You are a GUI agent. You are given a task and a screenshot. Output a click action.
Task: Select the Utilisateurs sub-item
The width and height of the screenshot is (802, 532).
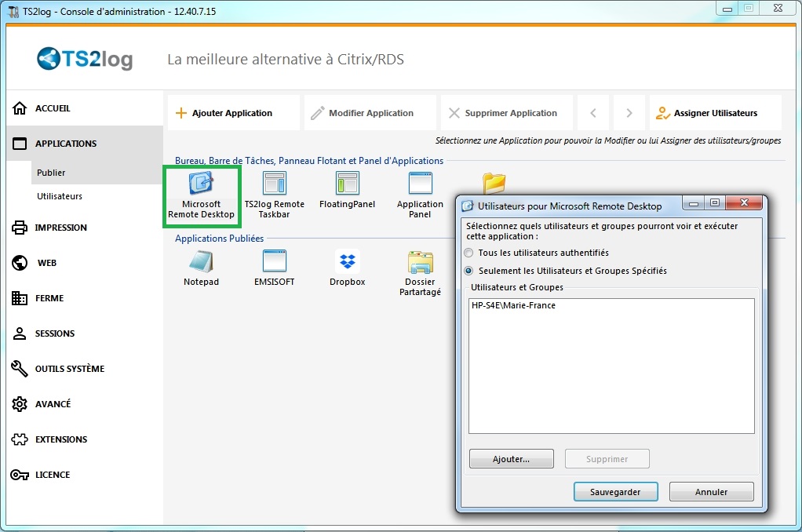pyautogui.click(x=97, y=196)
